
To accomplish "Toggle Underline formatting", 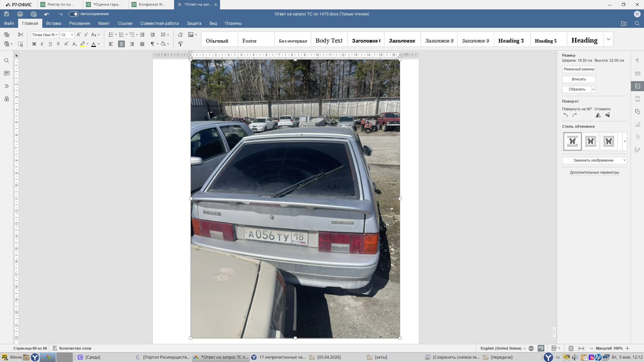I will pyautogui.click(x=50, y=44).
